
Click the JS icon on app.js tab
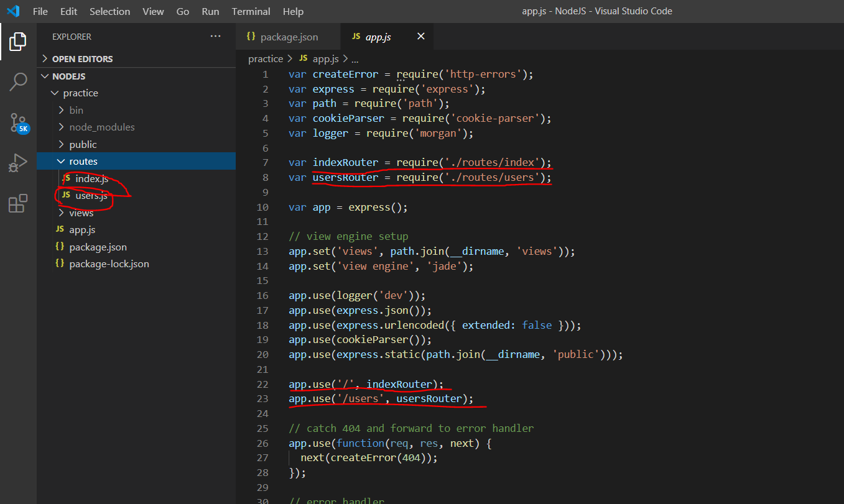(x=356, y=37)
